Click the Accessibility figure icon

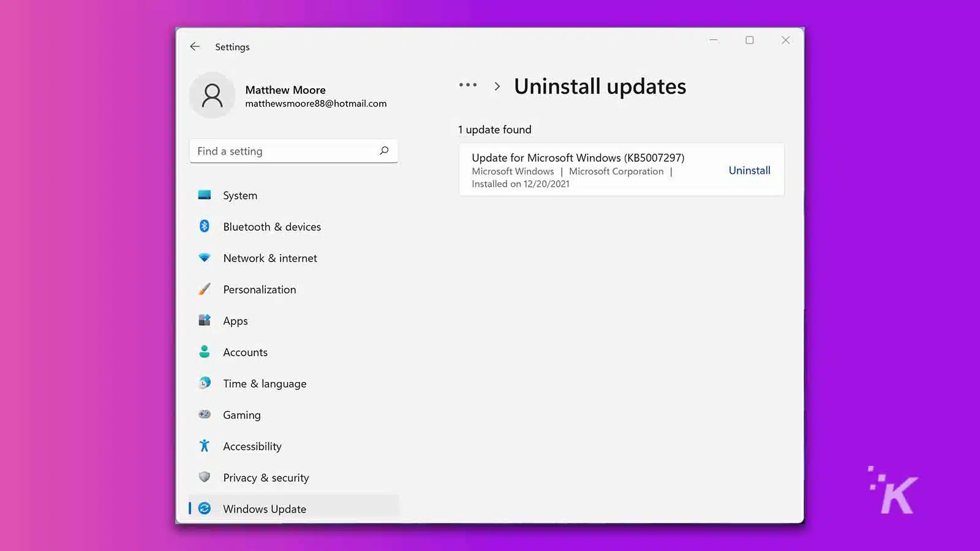click(205, 446)
